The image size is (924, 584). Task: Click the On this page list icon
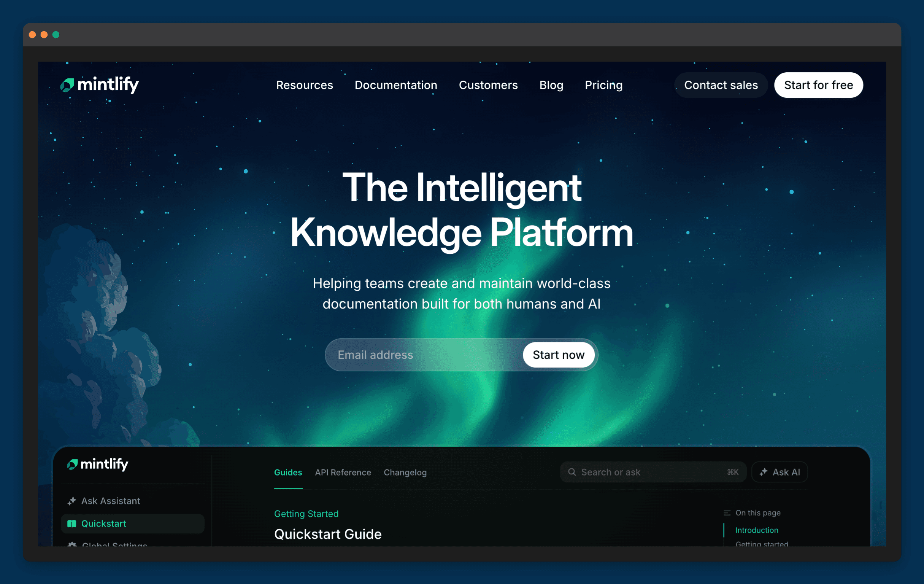(727, 513)
